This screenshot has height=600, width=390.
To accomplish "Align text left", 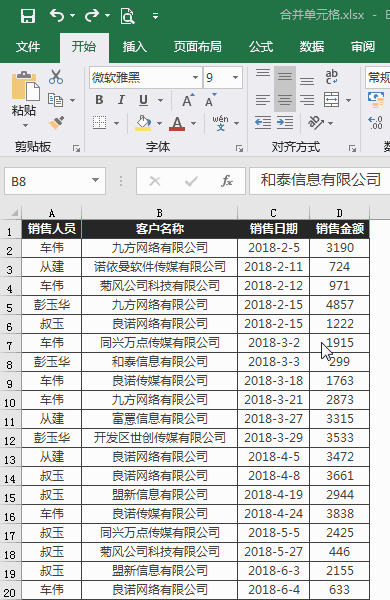I will (x=263, y=100).
